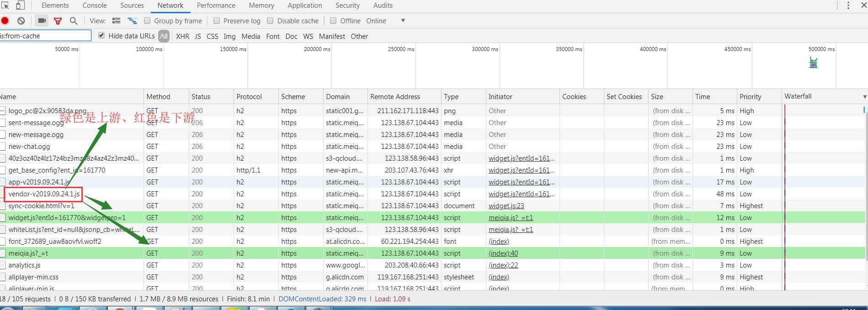Screen dimensions: 868x310
Task: Select the sync-cookie.html?v=1 request
Action: click(x=41, y=206)
